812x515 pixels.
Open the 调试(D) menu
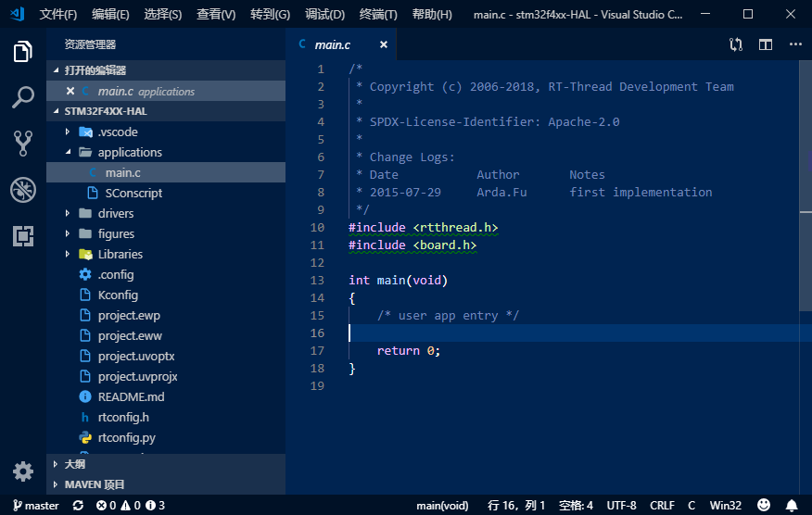coord(324,14)
